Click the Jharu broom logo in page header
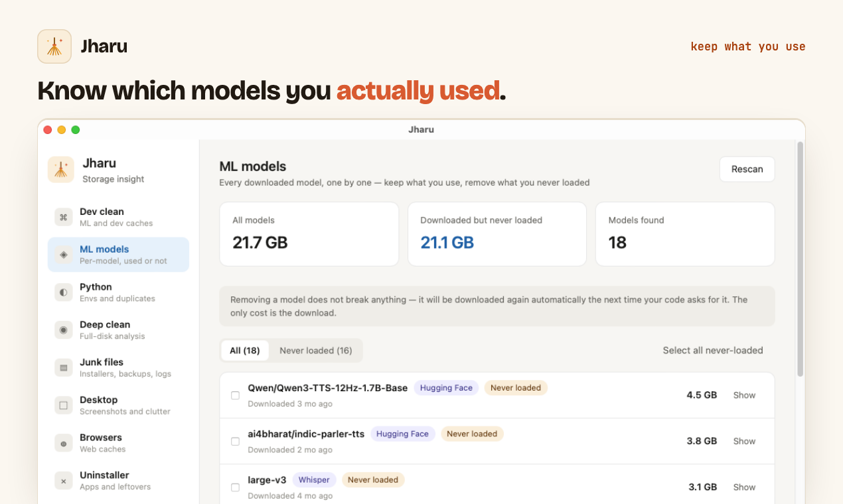The height and width of the screenshot is (504, 843). pos(54,46)
